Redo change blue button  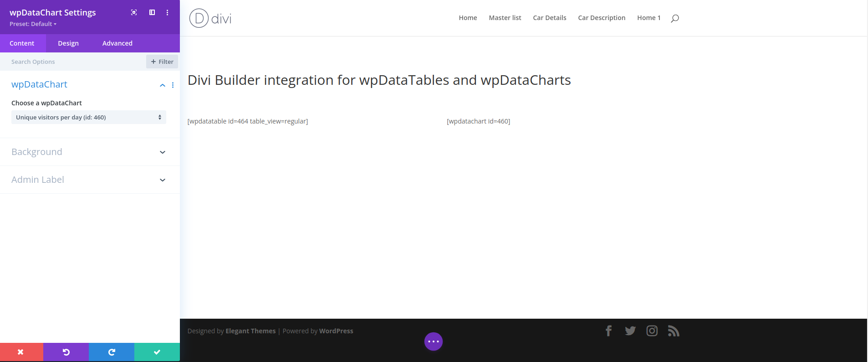coord(112,352)
